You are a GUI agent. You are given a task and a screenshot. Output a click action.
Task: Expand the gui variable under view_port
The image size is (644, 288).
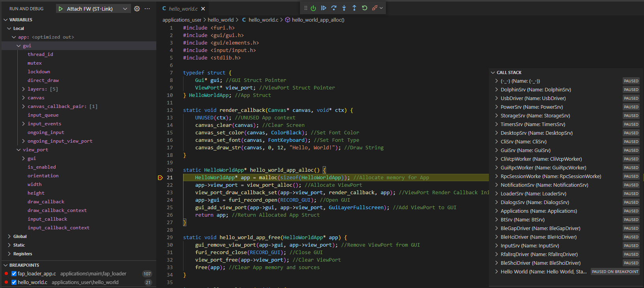tap(23, 158)
